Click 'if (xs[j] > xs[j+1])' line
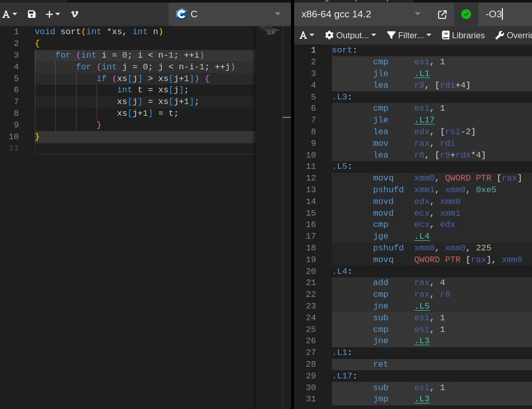 click(x=153, y=78)
